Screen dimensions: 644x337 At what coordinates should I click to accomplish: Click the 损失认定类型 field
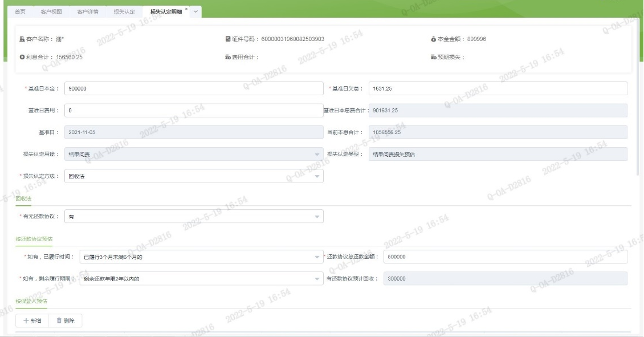pyautogui.click(x=498, y=154)
